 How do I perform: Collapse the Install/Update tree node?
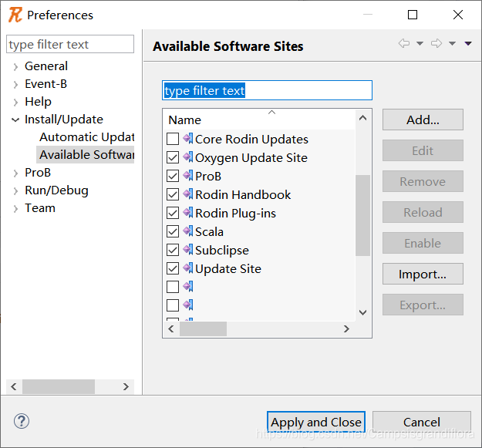tap(15, 120)
